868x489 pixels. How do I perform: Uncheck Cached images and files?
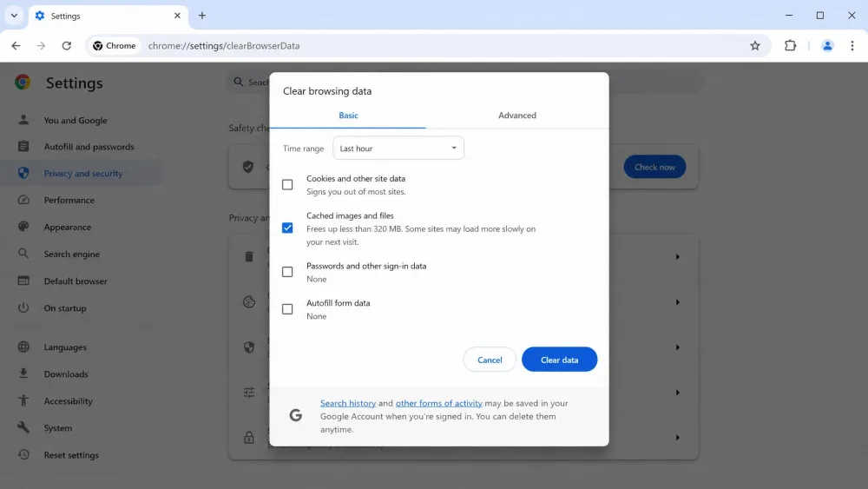[287, 228]
